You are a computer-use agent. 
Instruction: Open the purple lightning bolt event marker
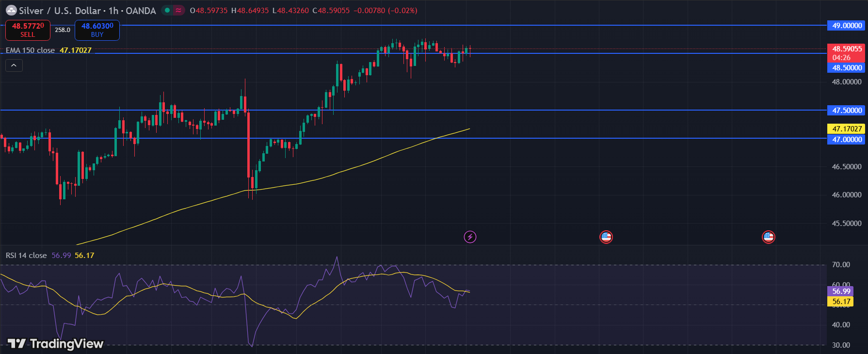[470, 237]
